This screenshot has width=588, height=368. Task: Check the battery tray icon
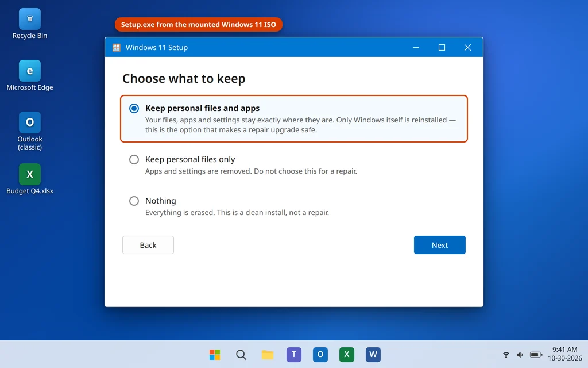click(x=536, y=354)
